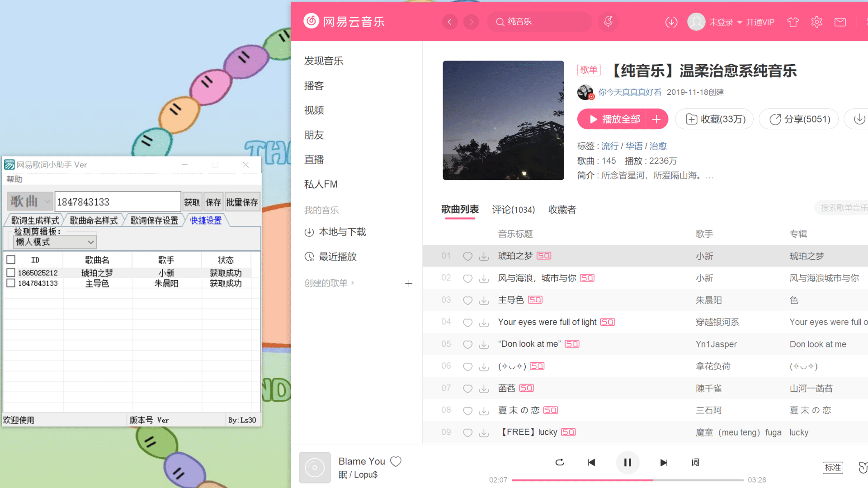Switch to 歌曲命名样式 tab
Image resolution: width=868 pixels, height=488 pixels.
click(94, 221)
